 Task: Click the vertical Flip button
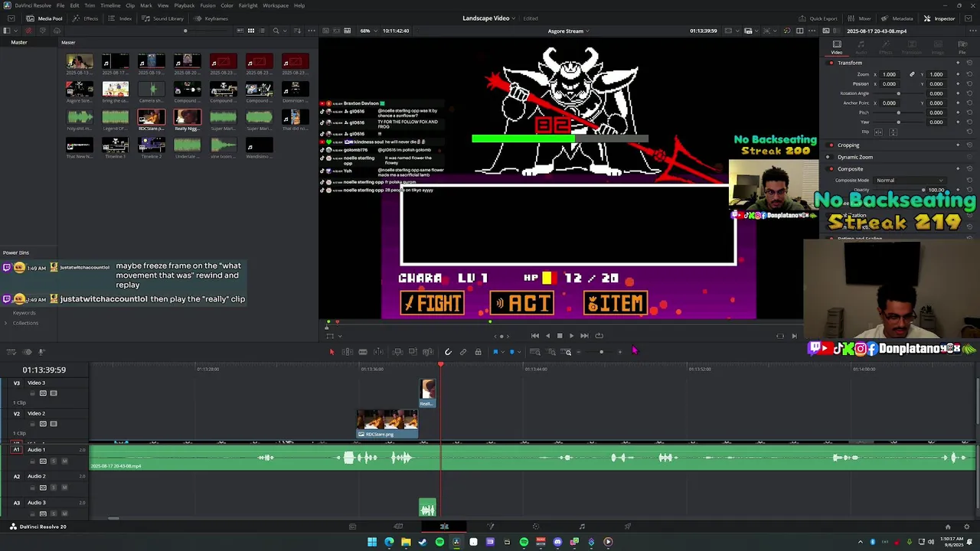click(x=893, y=132)
